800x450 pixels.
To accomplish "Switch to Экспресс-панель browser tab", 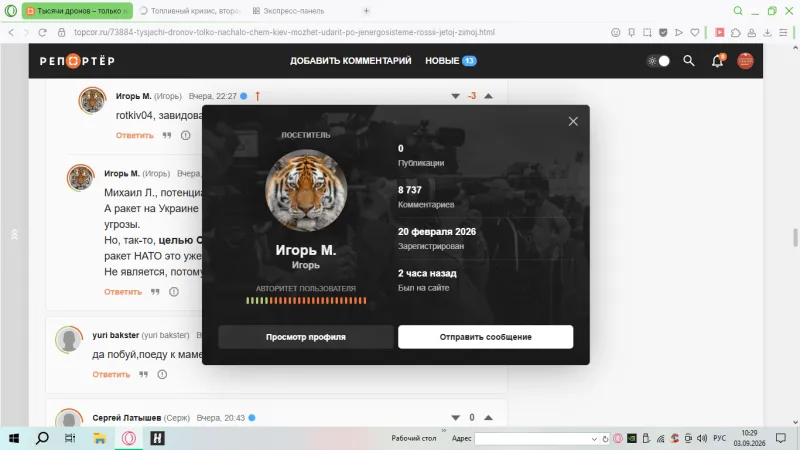I will 288,11.
